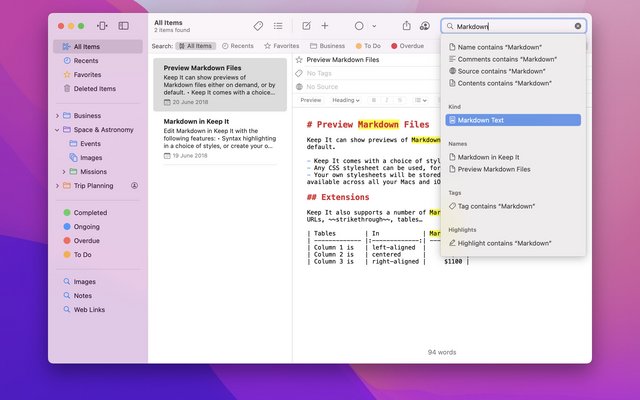Toggle italic formatting button

(387, 100)
